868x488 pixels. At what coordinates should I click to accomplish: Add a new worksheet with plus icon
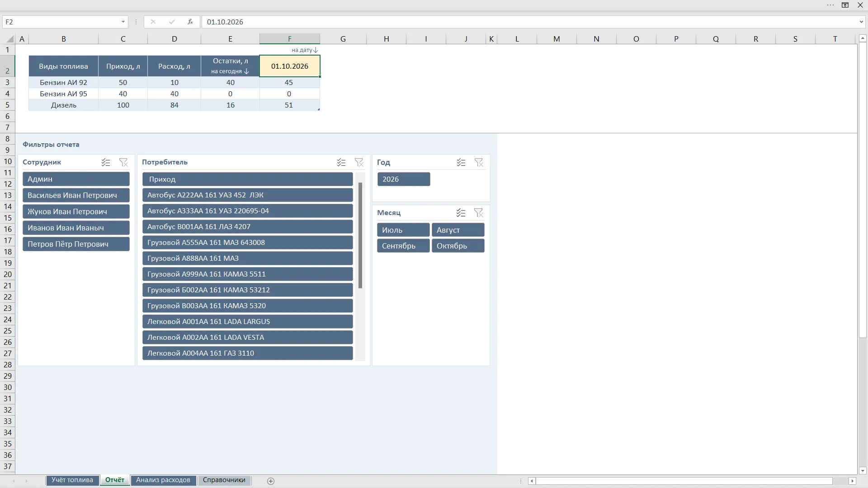click(271, 481)
